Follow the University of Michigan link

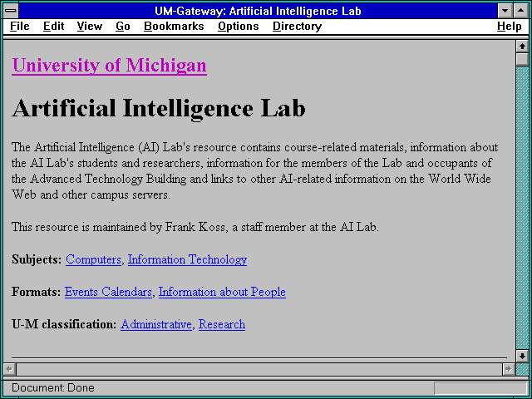[109, 66]
